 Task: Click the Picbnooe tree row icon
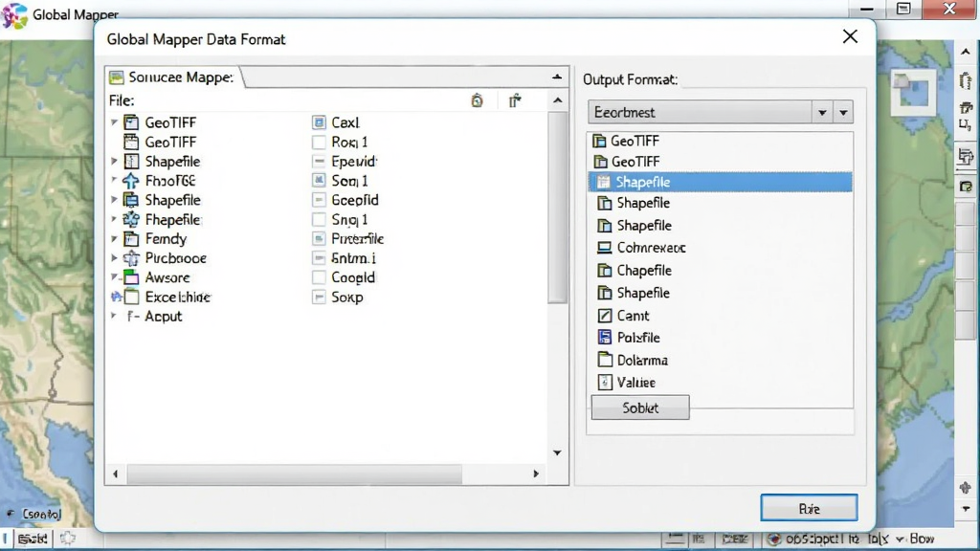[130, 258]
